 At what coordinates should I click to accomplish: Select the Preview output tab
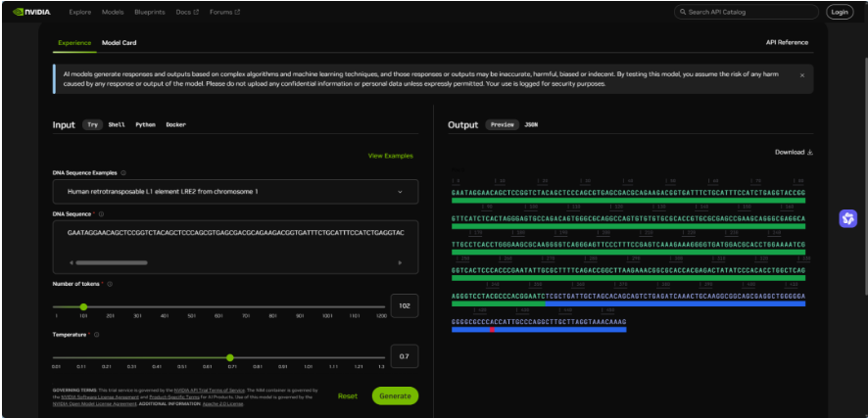click(503, 125)
